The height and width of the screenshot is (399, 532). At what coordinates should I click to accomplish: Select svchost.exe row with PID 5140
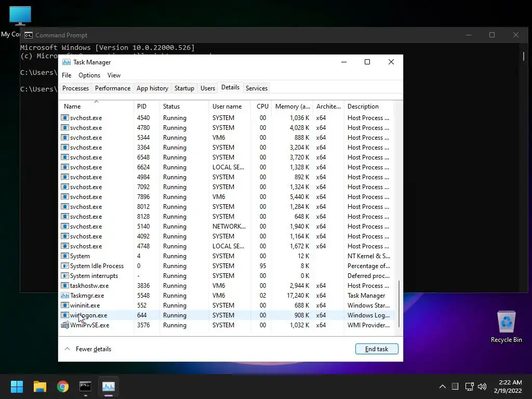point(227,227)
